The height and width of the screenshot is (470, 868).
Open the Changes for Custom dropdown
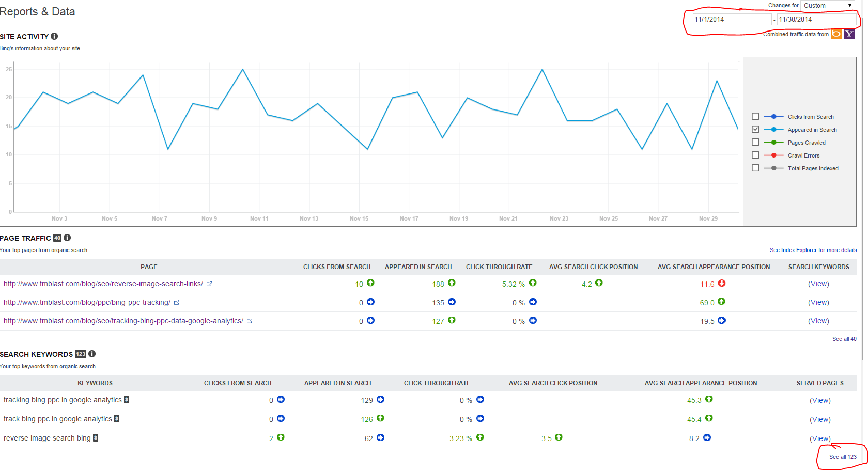[827, 5]
